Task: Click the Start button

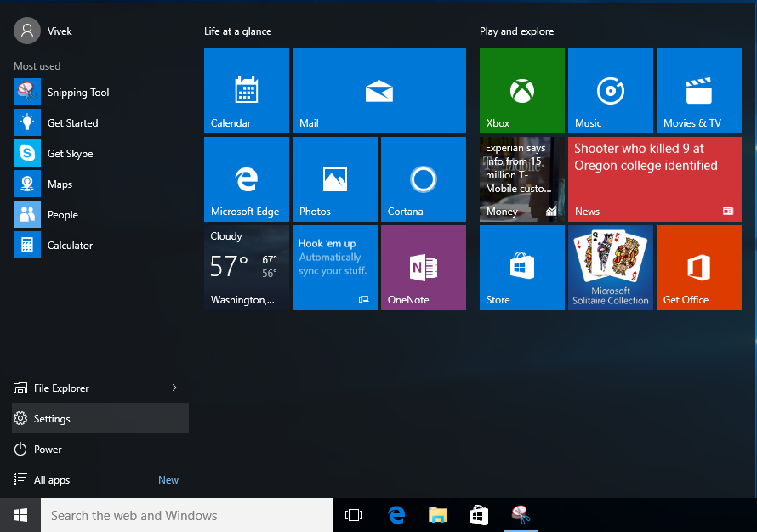Action: point(20,515)
